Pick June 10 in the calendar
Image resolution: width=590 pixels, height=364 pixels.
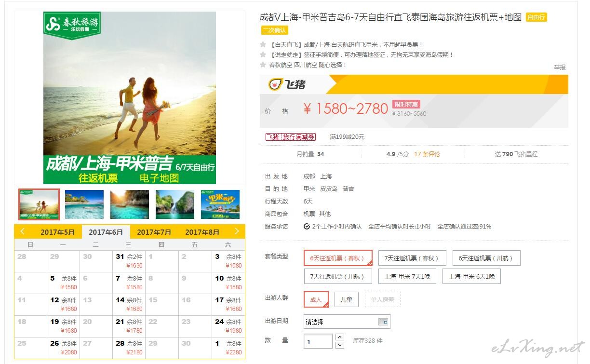pos(228,283)
